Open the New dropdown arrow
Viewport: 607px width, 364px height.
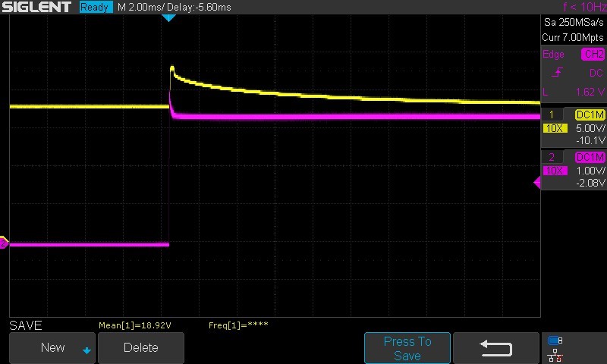click(x=86, y=350)
